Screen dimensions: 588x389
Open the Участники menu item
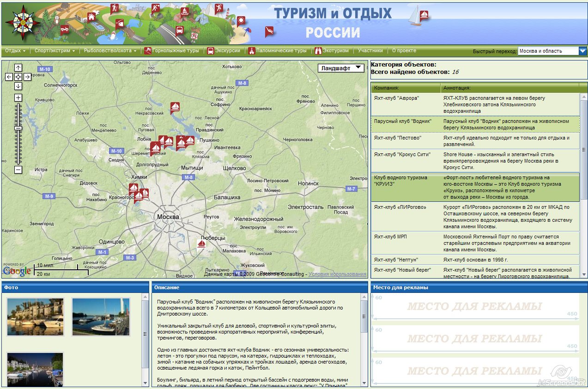[x=371, y=50]
